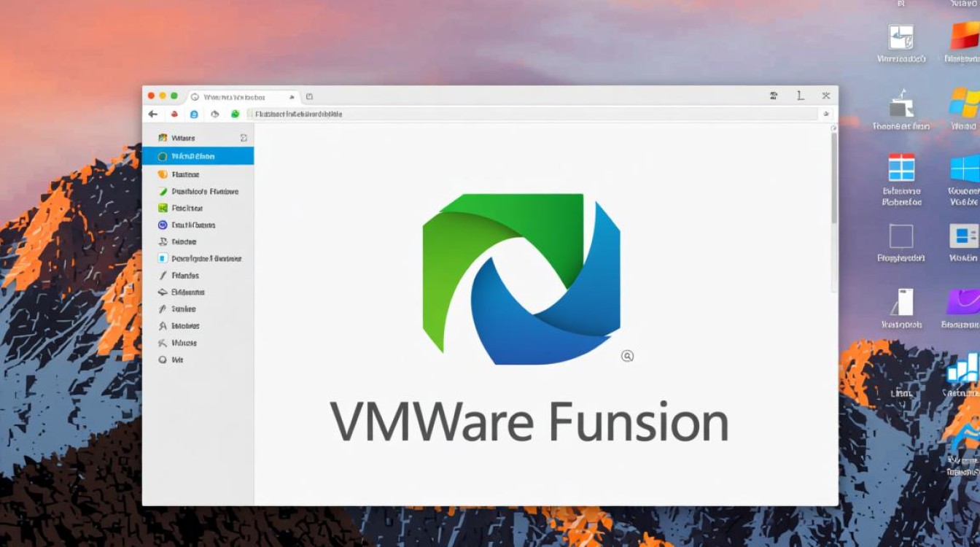Image resolution: width=980 pixels, height=547 pixels.
Task: Click the small collapse icon in sidebar header
Action: pyautogui.click(x=244, y=138)
